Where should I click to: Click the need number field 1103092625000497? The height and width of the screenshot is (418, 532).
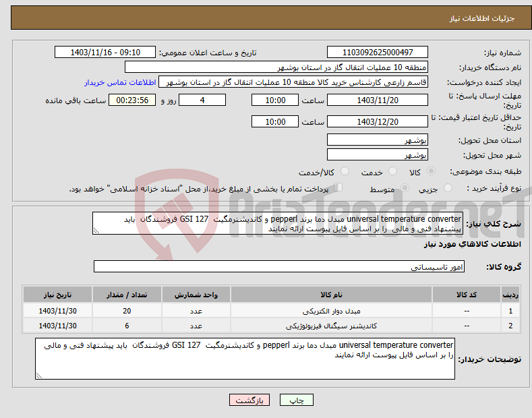378,53
